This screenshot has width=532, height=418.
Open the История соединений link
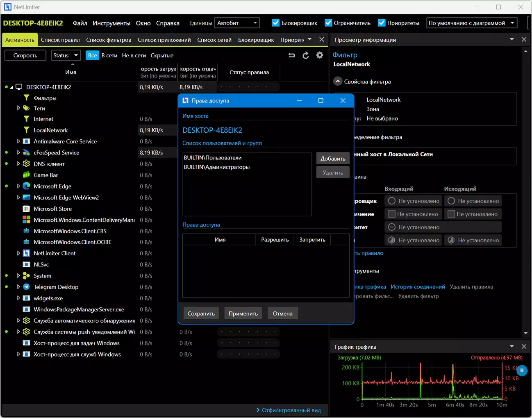418,287
